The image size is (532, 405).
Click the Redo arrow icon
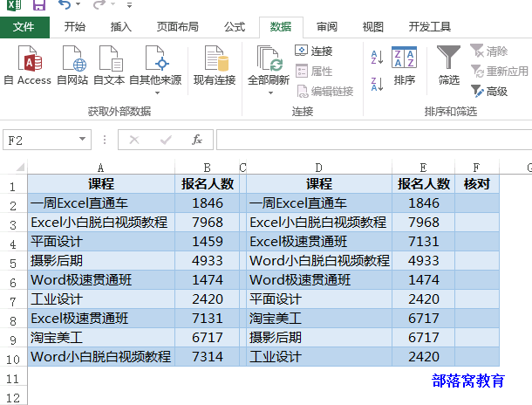click(99, 4)
